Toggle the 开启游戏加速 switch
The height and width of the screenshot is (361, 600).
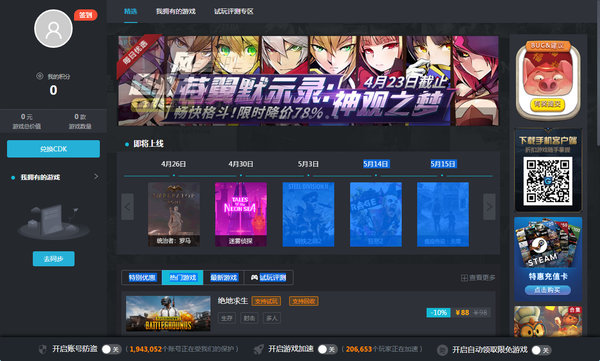pos(327,349)
